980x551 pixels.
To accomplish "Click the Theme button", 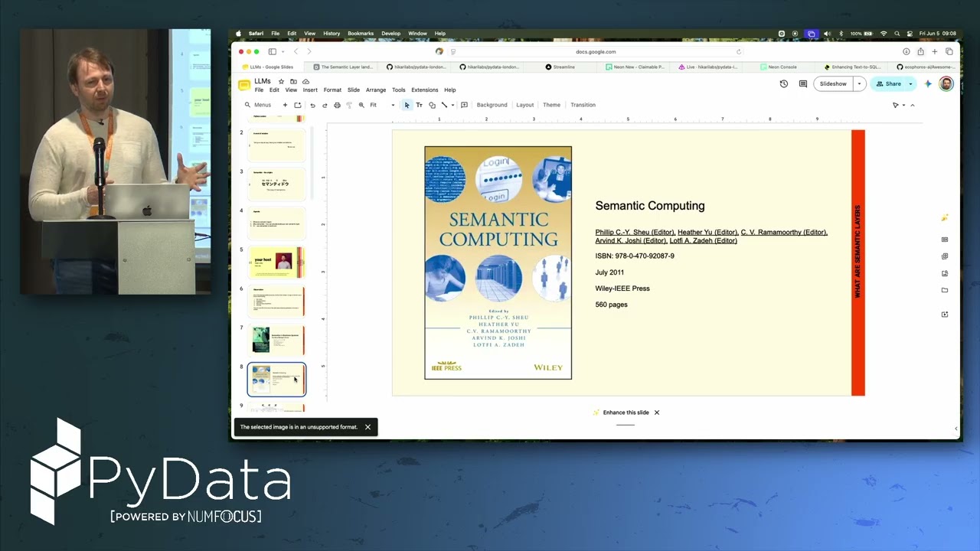I will (x=552, y=105).
